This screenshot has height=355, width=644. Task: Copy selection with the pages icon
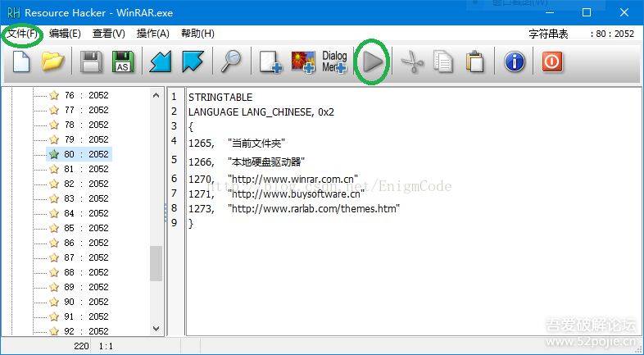coord(443,61)
